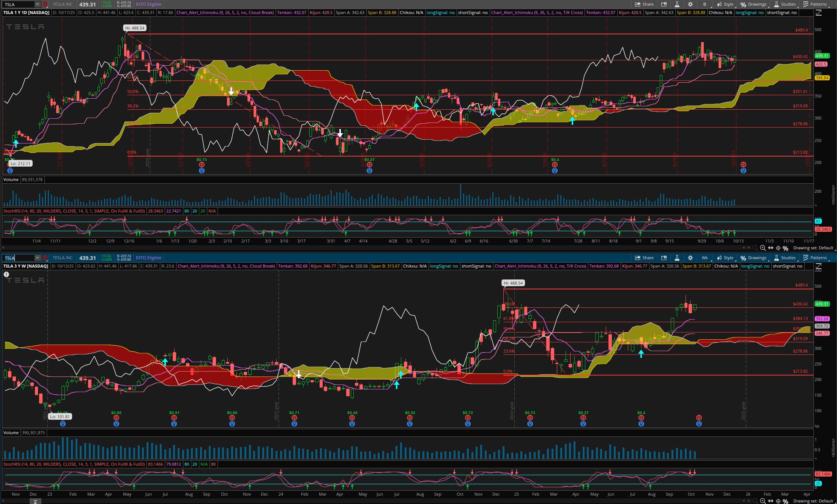Open chart settings gear in top chart
Screen dimensions: 837x504
[x=690, y=4]
